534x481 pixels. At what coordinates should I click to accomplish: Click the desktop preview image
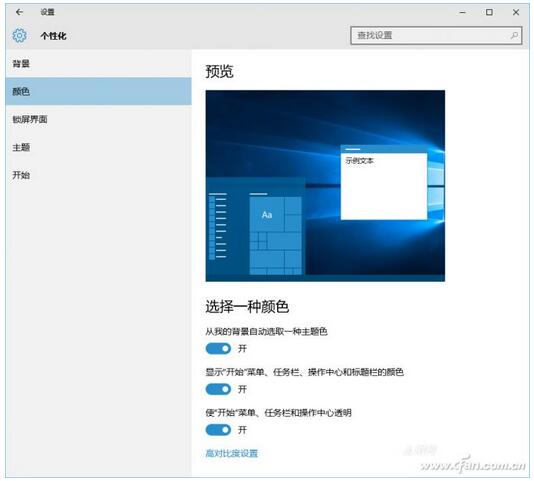(325, 186)
